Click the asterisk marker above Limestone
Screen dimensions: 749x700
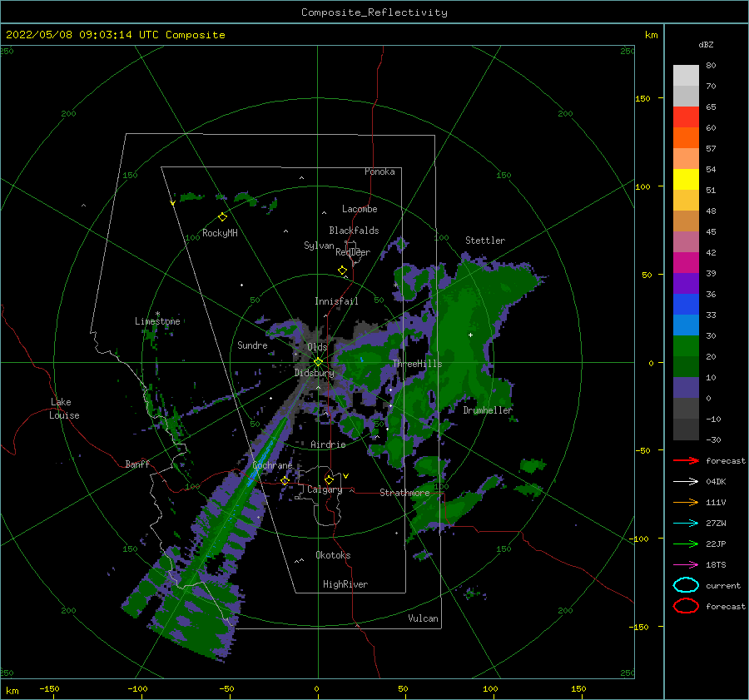pos(157,314)
